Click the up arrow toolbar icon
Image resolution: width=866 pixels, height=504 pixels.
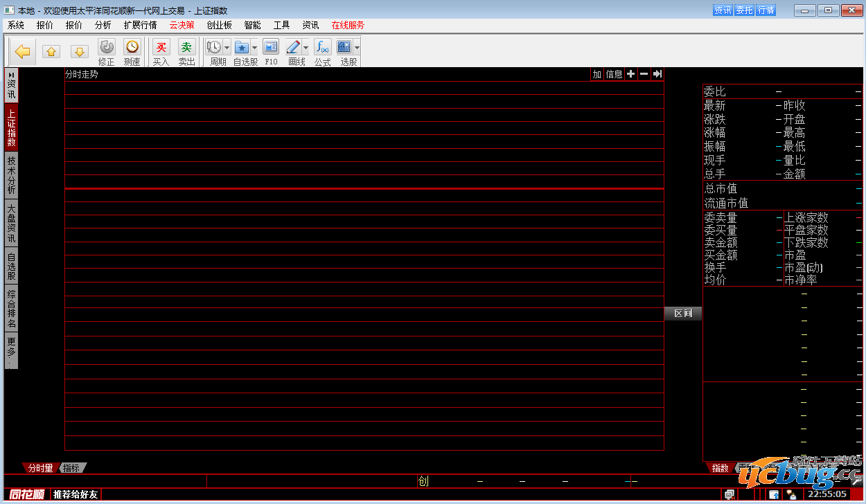[51, 52]
